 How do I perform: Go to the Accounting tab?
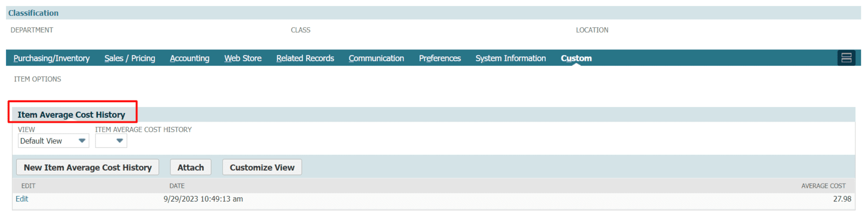pos(189,58)
